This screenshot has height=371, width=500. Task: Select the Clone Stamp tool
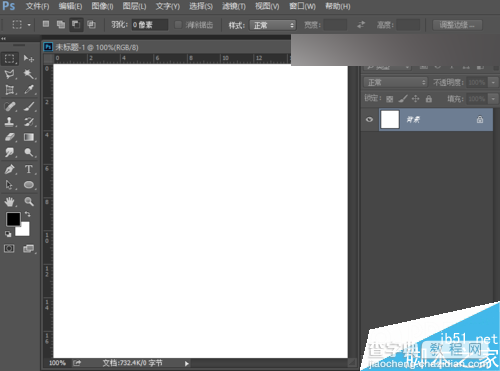(x=9, y=122)
